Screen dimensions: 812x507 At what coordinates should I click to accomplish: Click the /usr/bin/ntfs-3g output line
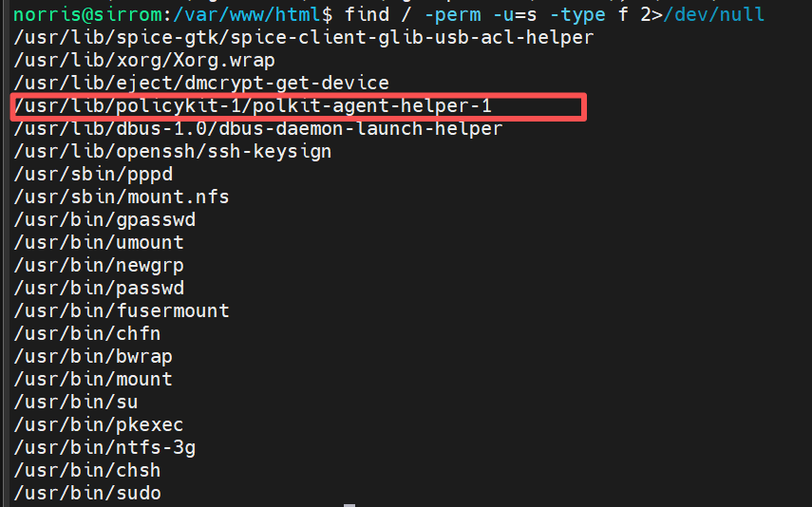tap(104, 447)
